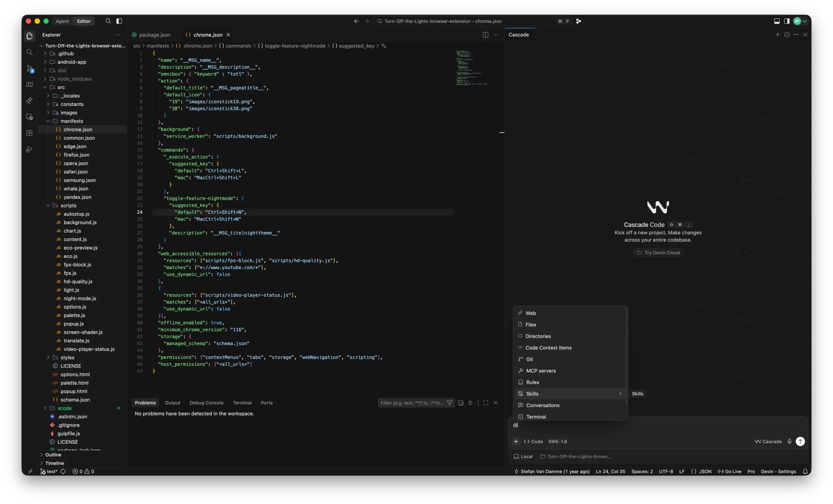Open Cascade conversation history clock icon
This screenshot has width=833, height=504.
(787, 35)
